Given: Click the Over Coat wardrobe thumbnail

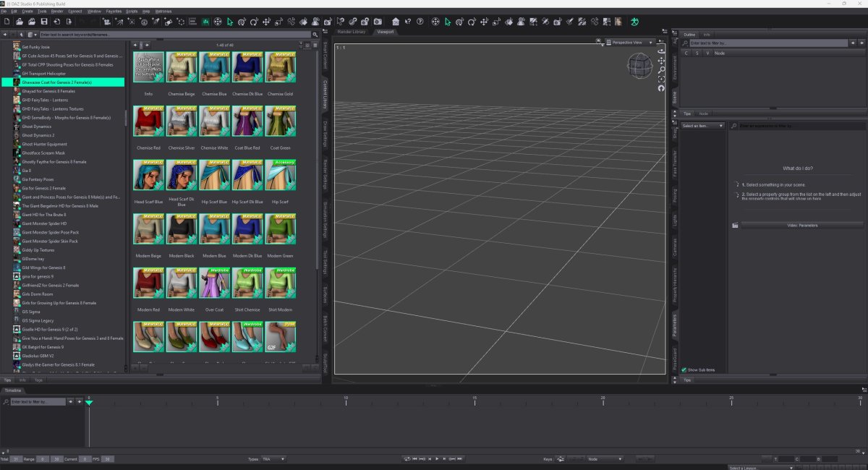Looking at the screenshot, I should (214, 283).
